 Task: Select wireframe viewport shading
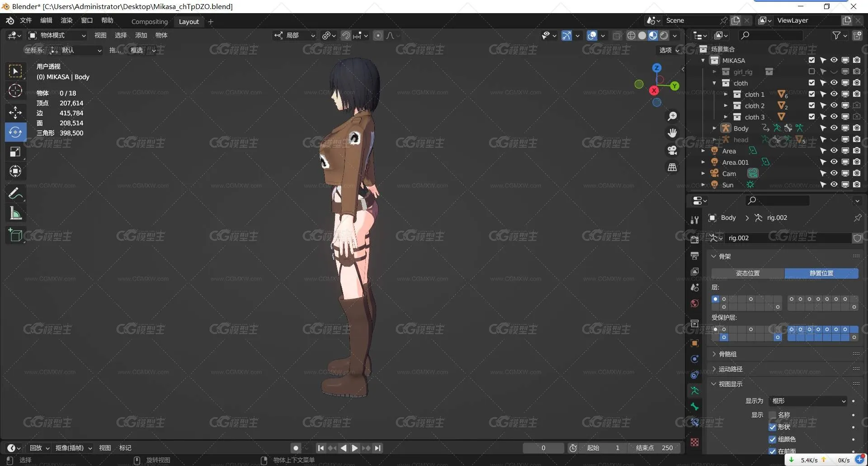[x=631, y=35]
